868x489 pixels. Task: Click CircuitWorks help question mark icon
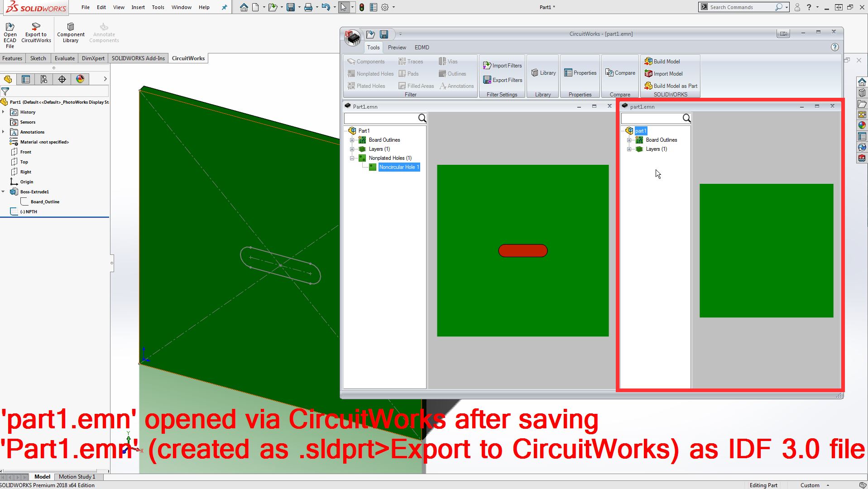tap(835, 47)
